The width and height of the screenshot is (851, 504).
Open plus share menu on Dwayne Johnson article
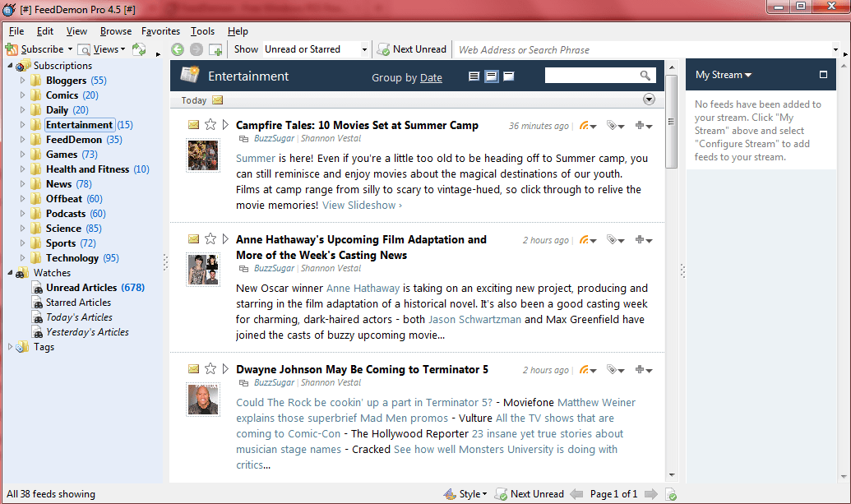644,370
